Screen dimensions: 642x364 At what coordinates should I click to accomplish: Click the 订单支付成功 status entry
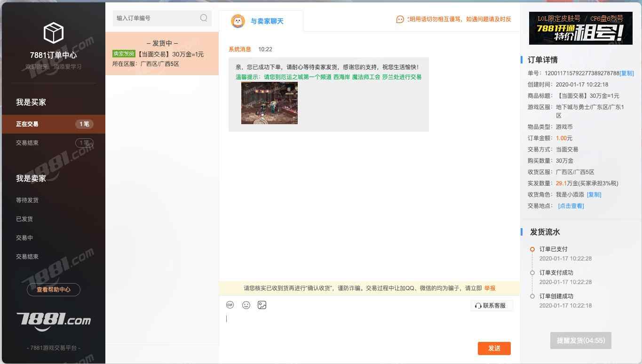pyautogui.click(x=556, y=273)
